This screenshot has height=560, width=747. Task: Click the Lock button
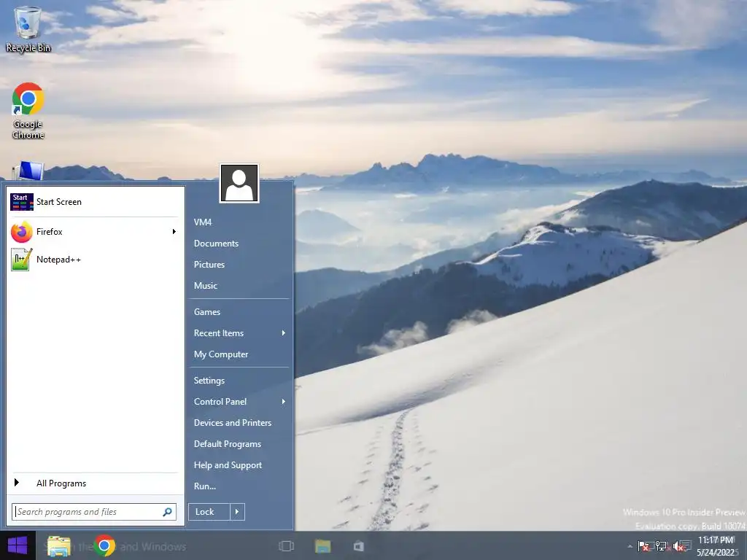[x=209, y=512]
